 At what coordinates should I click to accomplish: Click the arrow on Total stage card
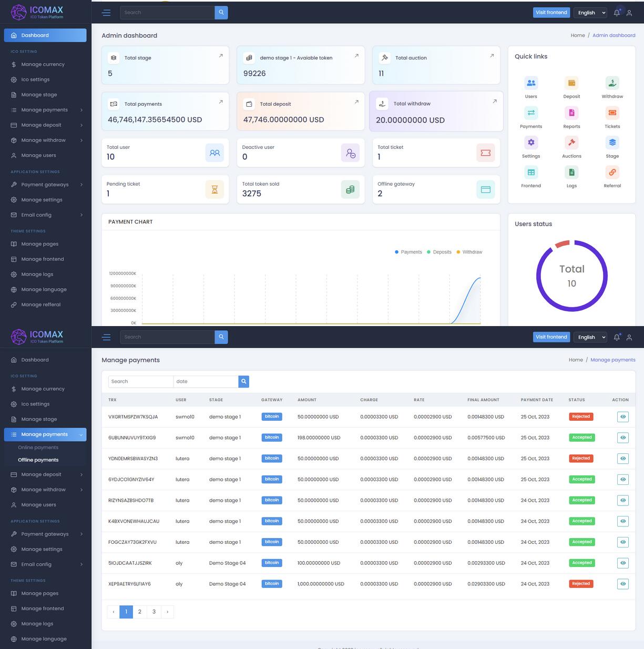click(x=221, y=56)
